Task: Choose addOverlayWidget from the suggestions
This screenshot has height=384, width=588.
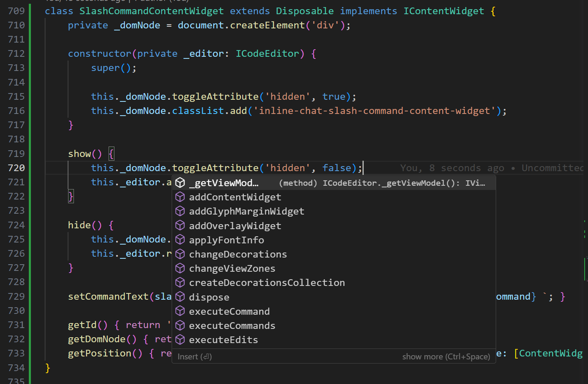Action: click(235, 225)
